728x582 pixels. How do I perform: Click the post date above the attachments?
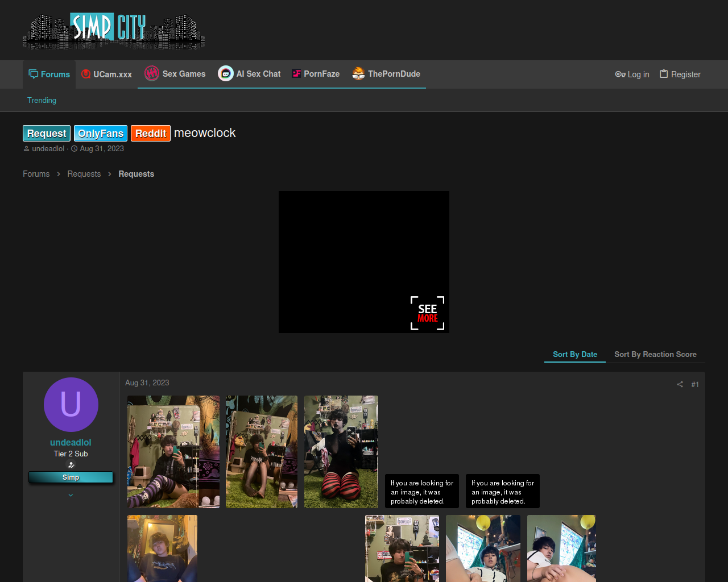coord(147,383)
